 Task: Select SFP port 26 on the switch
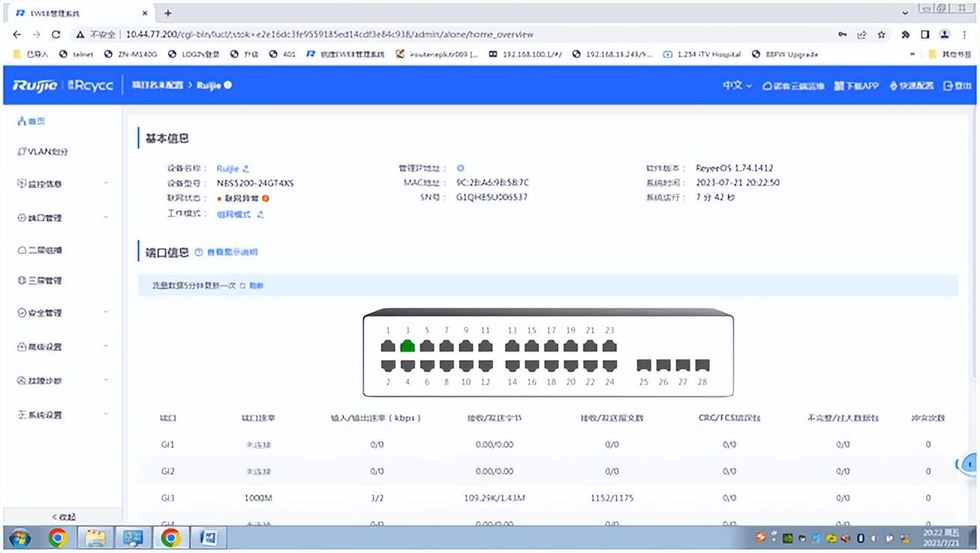[x=663, y=365]
